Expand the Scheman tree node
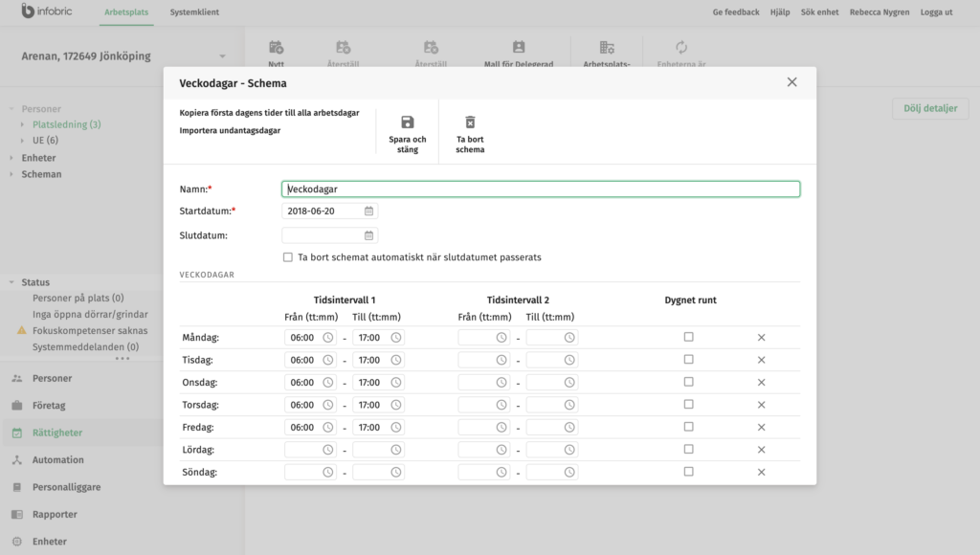The width and height of the screenshot is (980, 555). (x=12, y=174)
